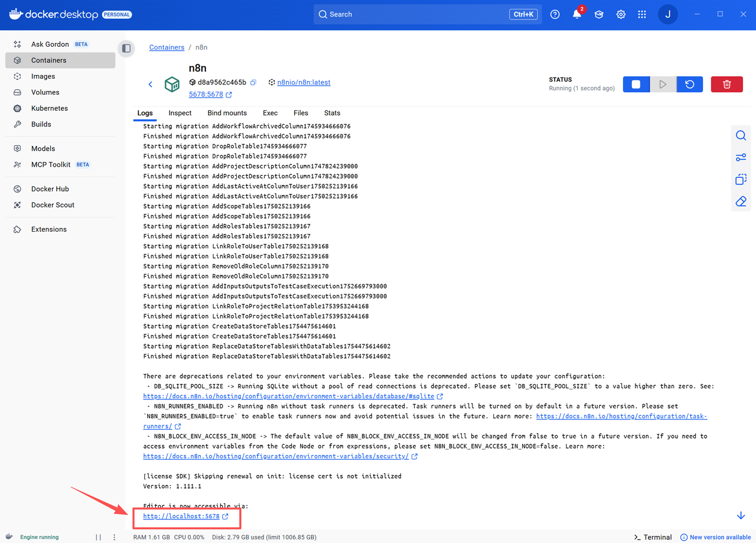Open the help question mark menu
This screenshot has width=756, height=543.
click(x=555, y=15)
